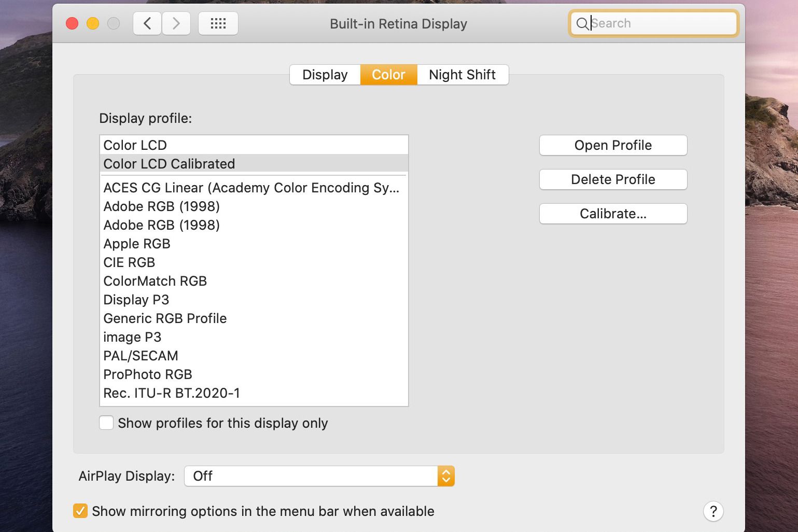Select the CIE RGB profile
This screenshot has height=532, width=798.
click(x=254, y=262)
